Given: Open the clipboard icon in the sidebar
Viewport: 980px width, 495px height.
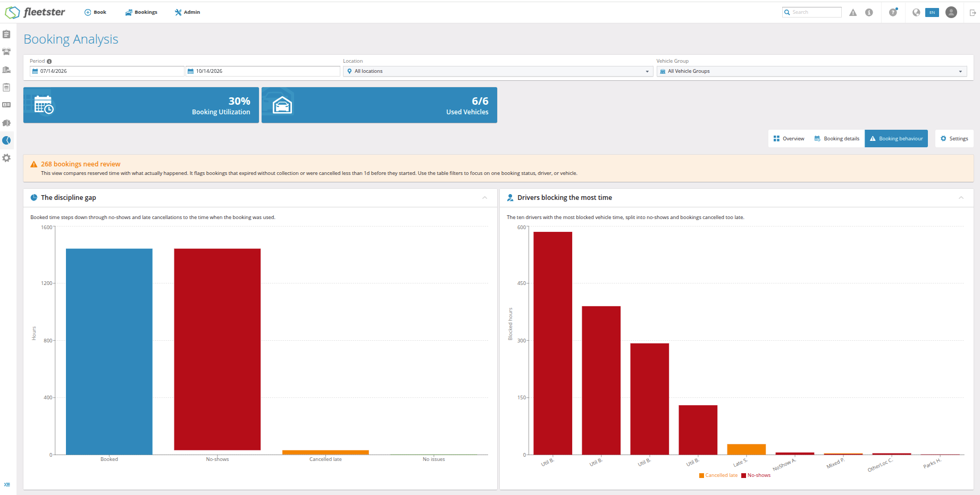Looking at the screenshot, I should click(x=6, y=34).
